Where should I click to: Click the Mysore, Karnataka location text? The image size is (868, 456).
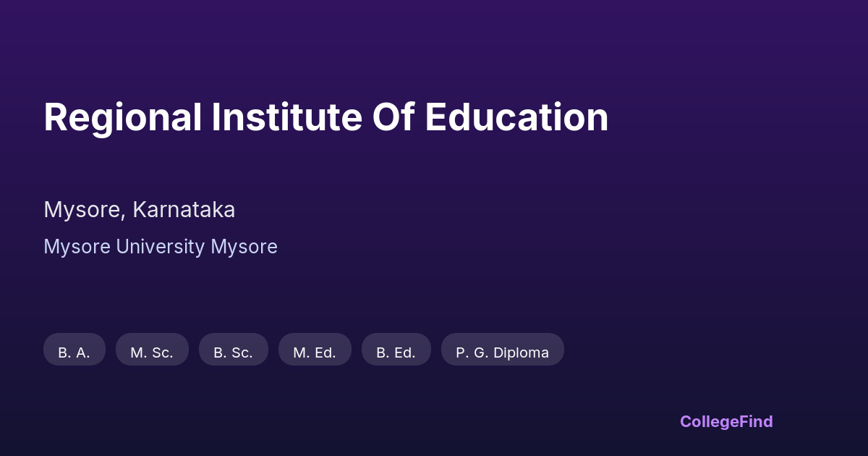pyautogui.click(x=139, y=210)
